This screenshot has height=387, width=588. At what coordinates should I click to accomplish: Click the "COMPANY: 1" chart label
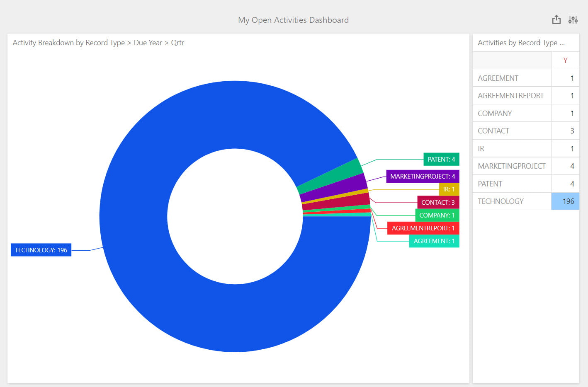point(437,215)
